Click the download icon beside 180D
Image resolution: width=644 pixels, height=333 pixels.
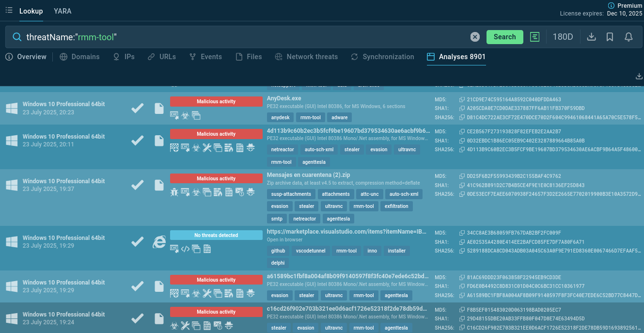click(x=591, y=37)
